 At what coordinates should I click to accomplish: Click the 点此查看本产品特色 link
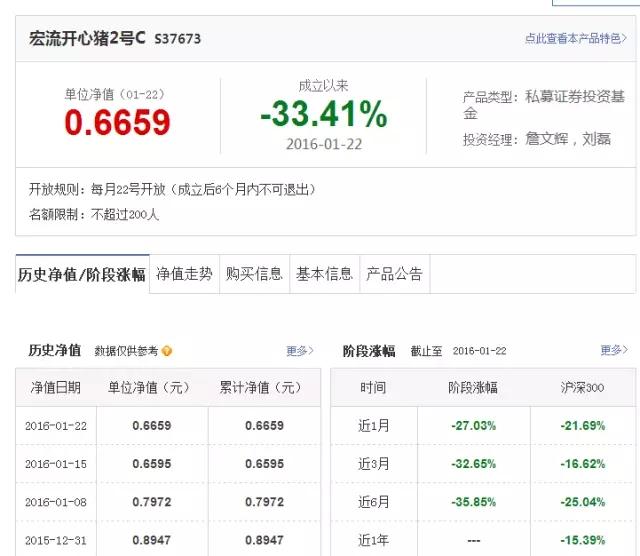[577, 39]
